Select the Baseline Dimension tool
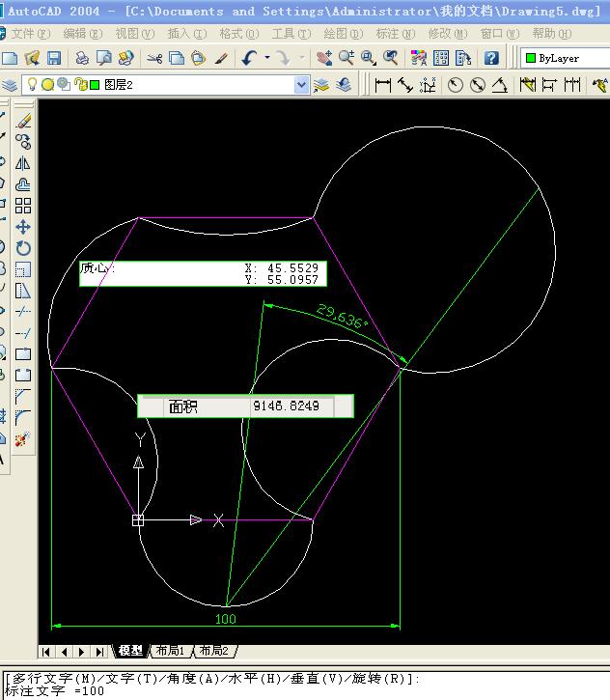610x700 pixels. coord(550,85)
